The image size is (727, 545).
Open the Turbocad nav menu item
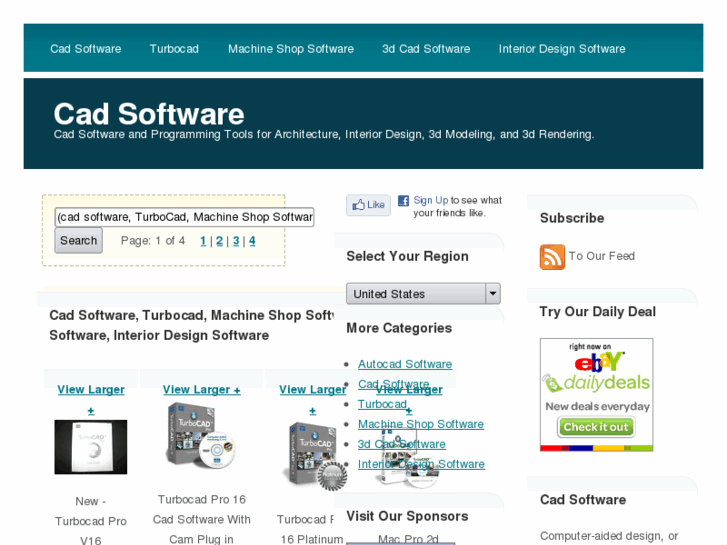click(174, 49)
